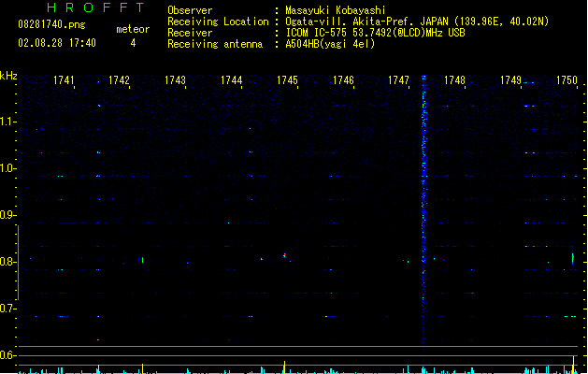Click the 1745 time marker
The width and height of the screenshot is (588, 374).
287,80
